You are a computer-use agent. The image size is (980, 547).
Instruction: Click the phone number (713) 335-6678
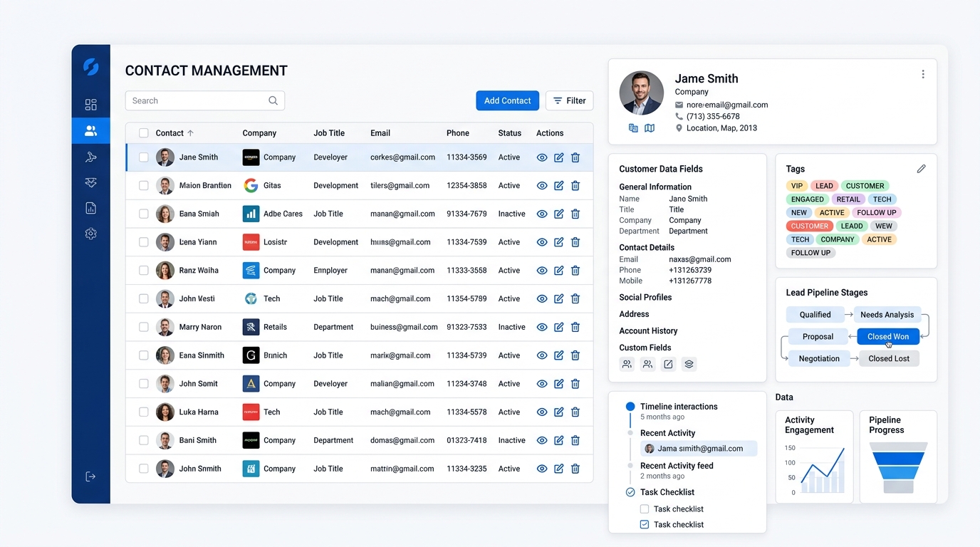[x=713, y=116]
